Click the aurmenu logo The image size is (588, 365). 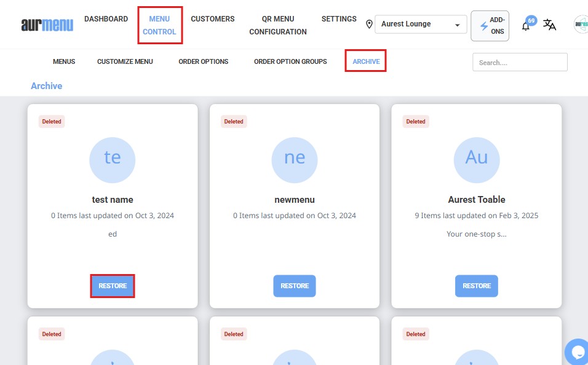pos(47,25)
